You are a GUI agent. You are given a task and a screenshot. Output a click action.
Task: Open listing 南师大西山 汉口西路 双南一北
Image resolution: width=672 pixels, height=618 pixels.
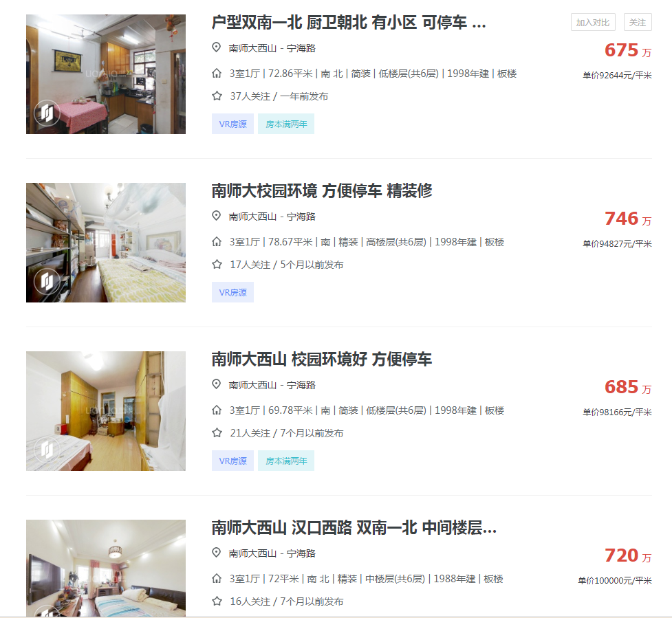(x=354, y=527)
